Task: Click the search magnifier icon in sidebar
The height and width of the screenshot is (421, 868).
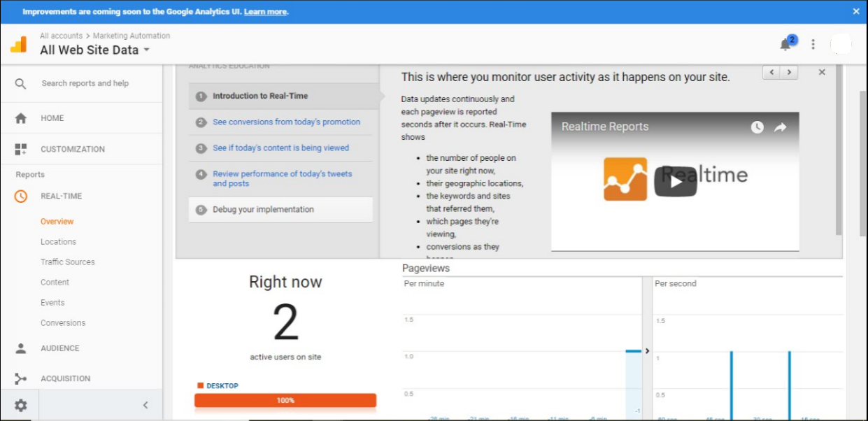Action: pos(20,84)
